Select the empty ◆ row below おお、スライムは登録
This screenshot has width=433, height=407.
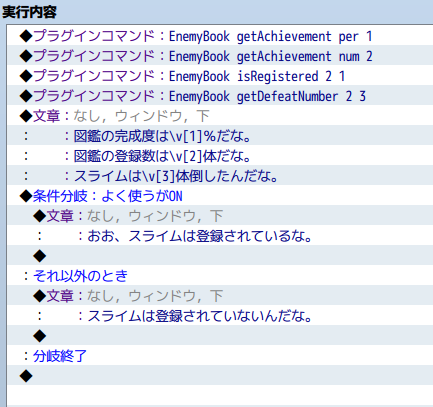[x=220, y=256]
